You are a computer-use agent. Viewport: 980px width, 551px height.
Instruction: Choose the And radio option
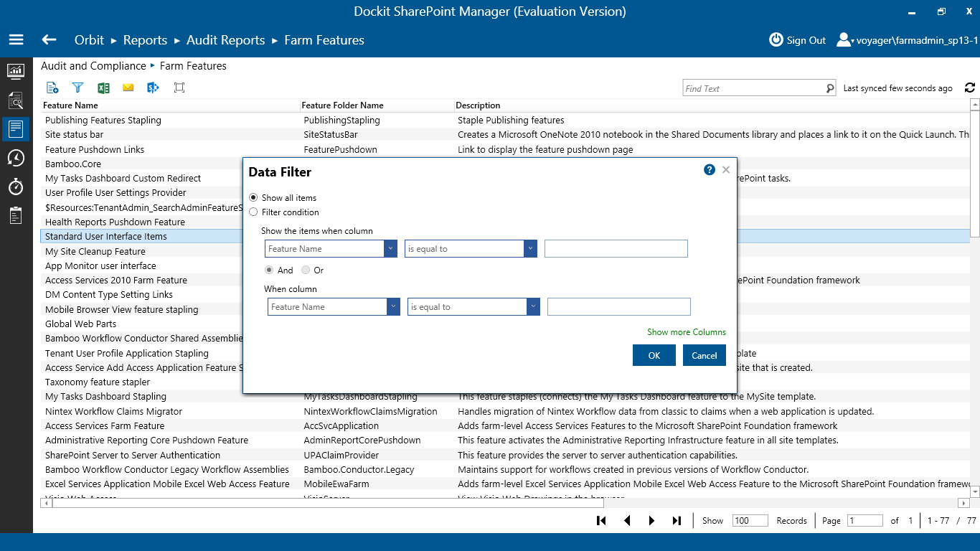click(269, 270)
